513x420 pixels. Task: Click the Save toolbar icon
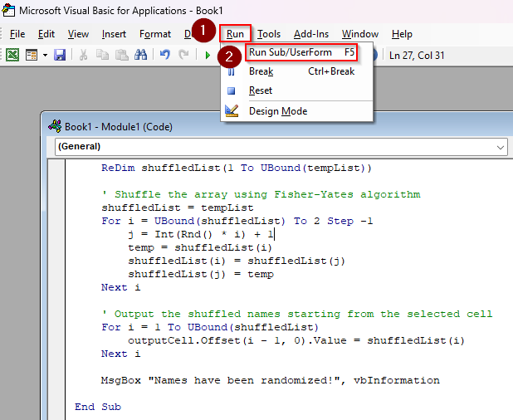60,55
